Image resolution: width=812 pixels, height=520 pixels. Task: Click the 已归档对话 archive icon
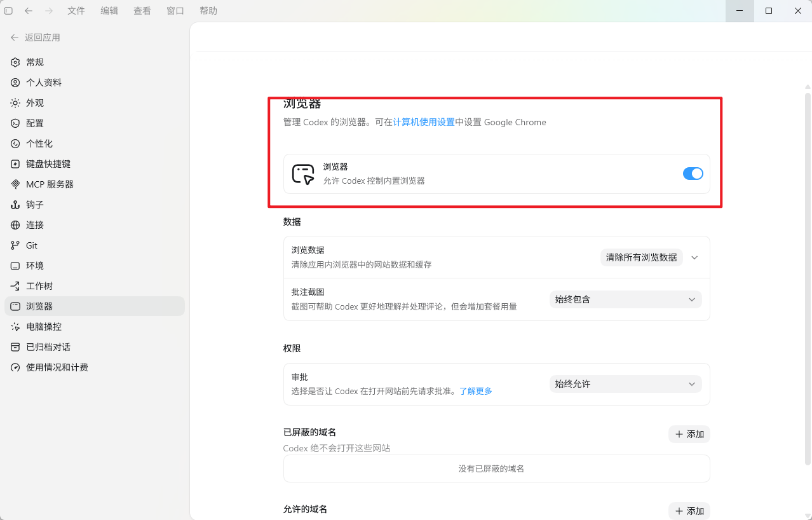[x=15, y=347]
